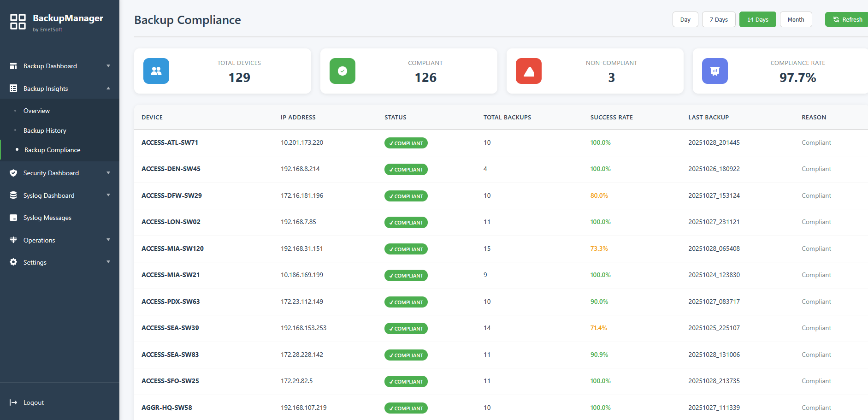The width and height of the screenshot is (868, 420).
Task: Click the Logout option
Action: click(33, 402)
